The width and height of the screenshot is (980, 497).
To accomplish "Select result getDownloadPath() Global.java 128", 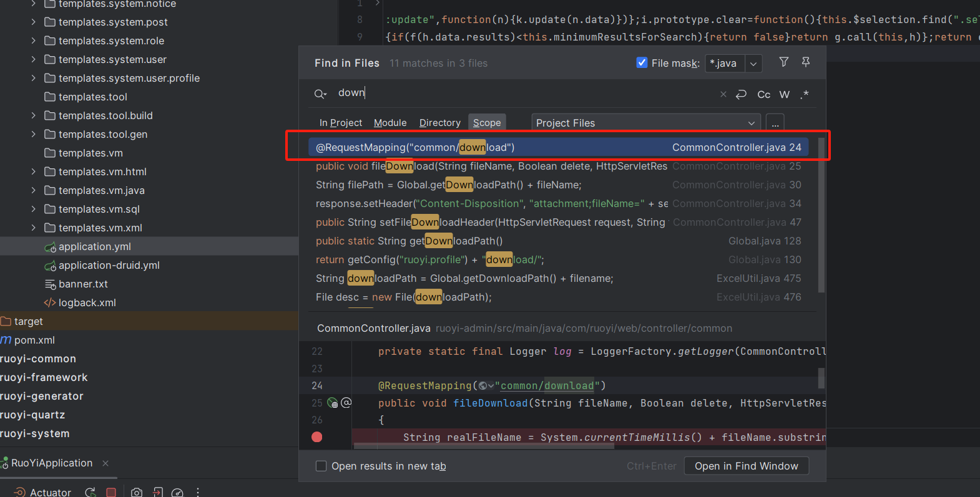I will (559, 241).
